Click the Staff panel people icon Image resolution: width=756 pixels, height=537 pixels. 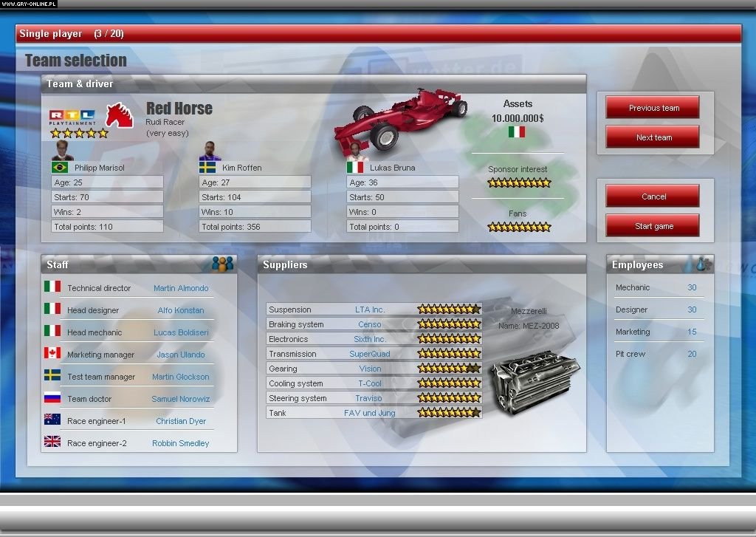click(222, 264)
